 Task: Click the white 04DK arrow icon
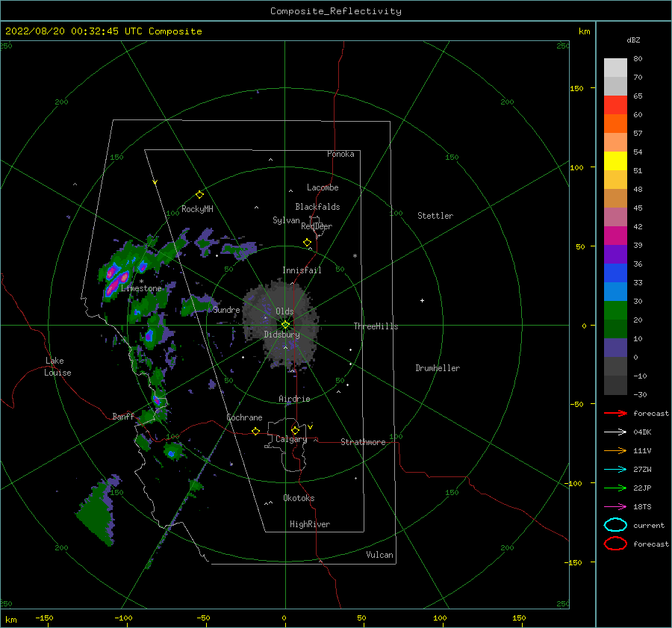pos(615,432)
